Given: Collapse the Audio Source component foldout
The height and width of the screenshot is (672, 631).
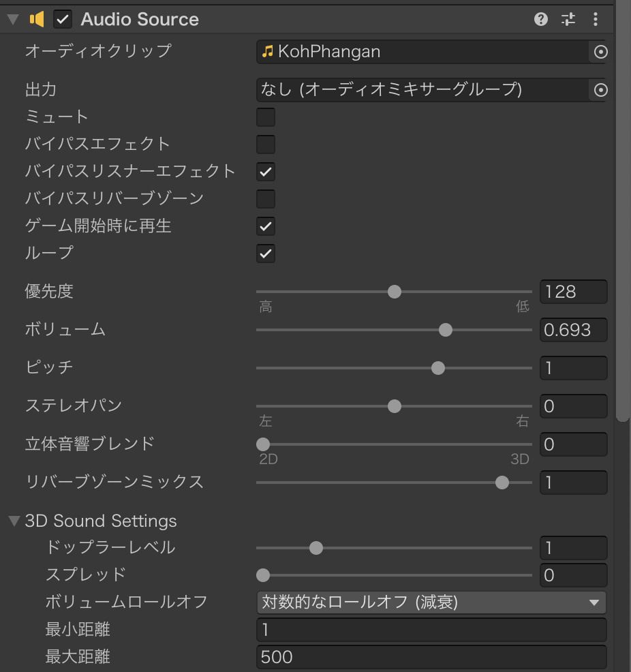Looking at the screenshot, I should pos(13,19).
